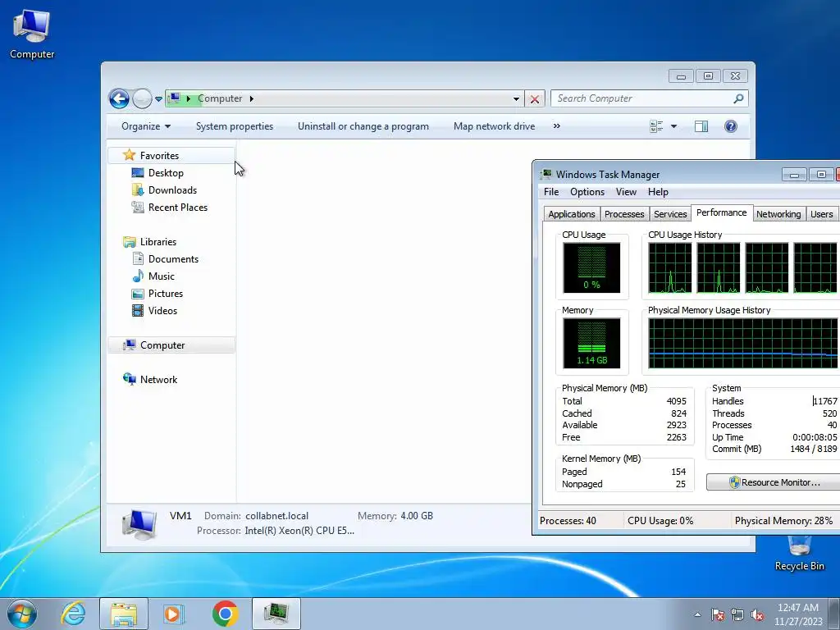This screenshot has width=840, height=630.
Task: Switch to the Processes tab
Action: coord(624,214)
